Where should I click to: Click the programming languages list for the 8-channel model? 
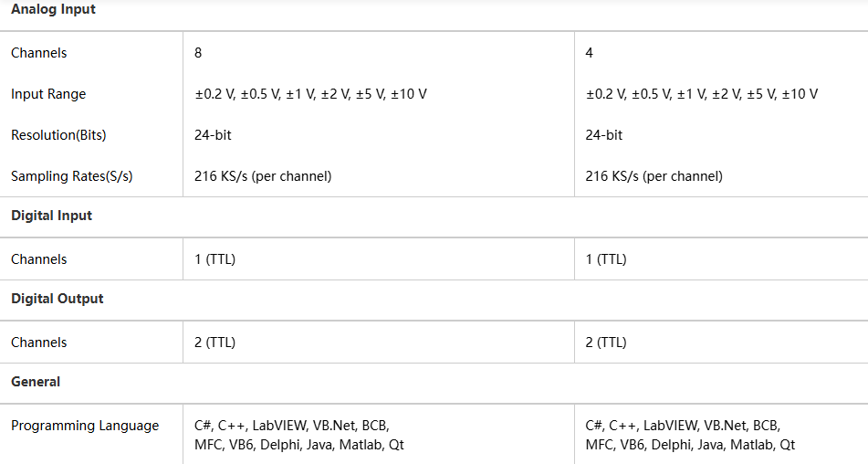(298, 435)
